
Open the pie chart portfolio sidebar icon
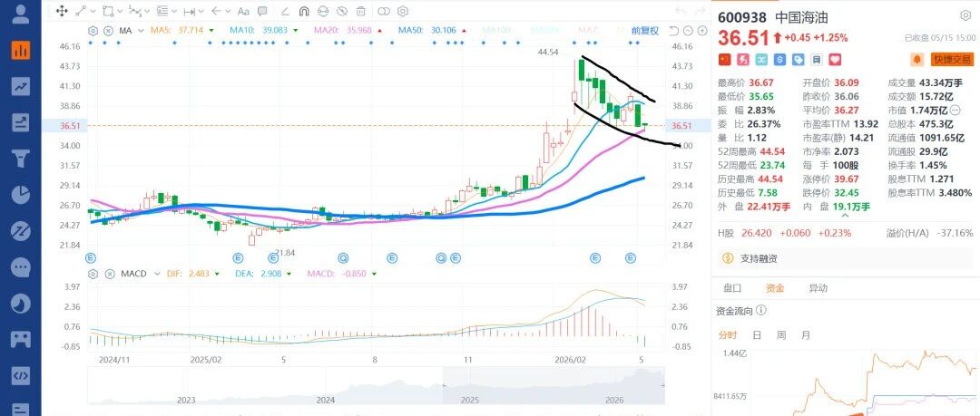21,195
